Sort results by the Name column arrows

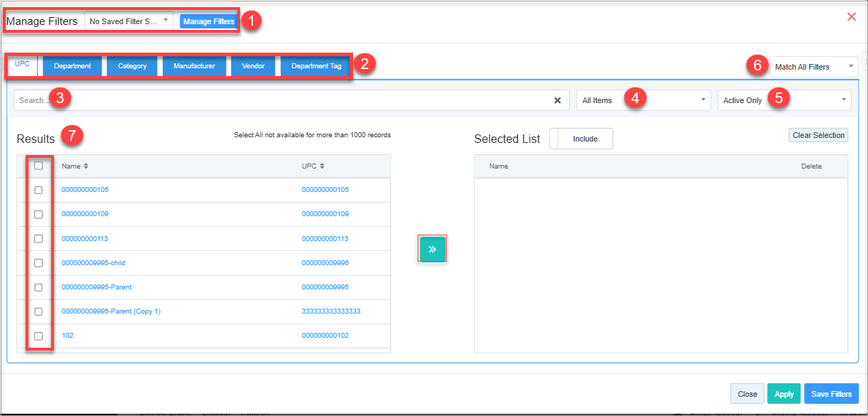point(86,166)
